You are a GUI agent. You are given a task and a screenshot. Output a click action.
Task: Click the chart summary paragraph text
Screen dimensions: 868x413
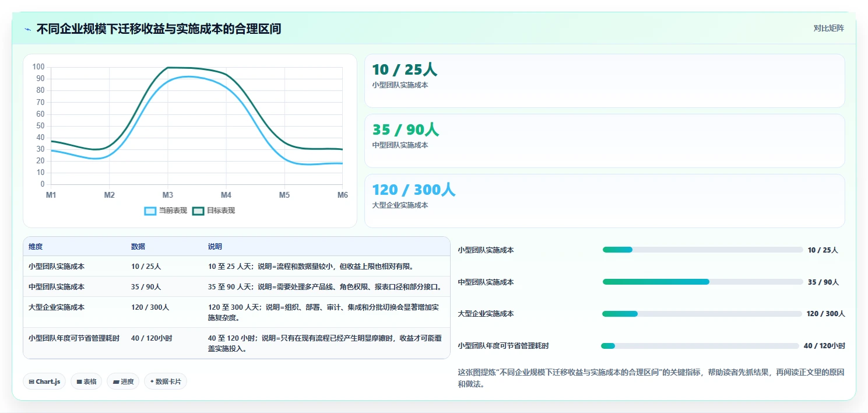(x=651, y=378)
